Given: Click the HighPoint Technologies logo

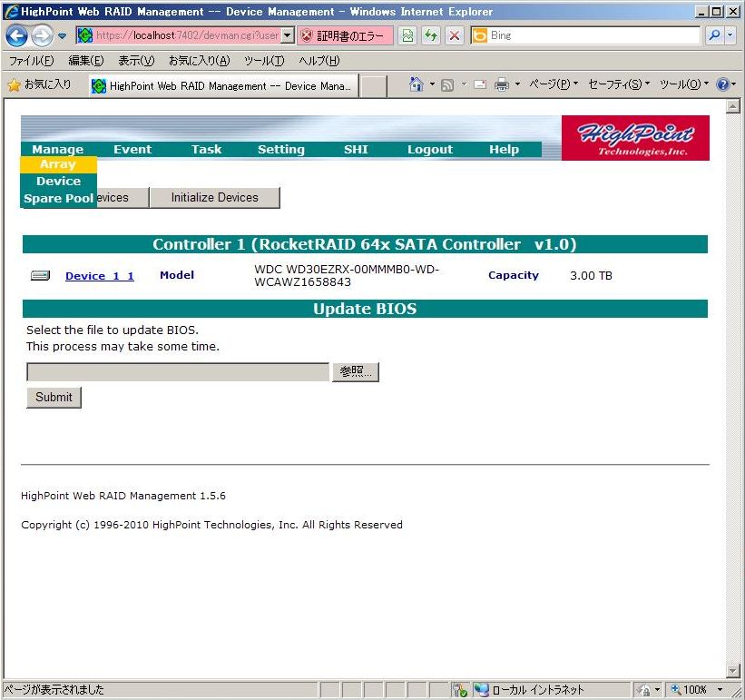Looking at the screenshot, I should (x=635, y=138).
